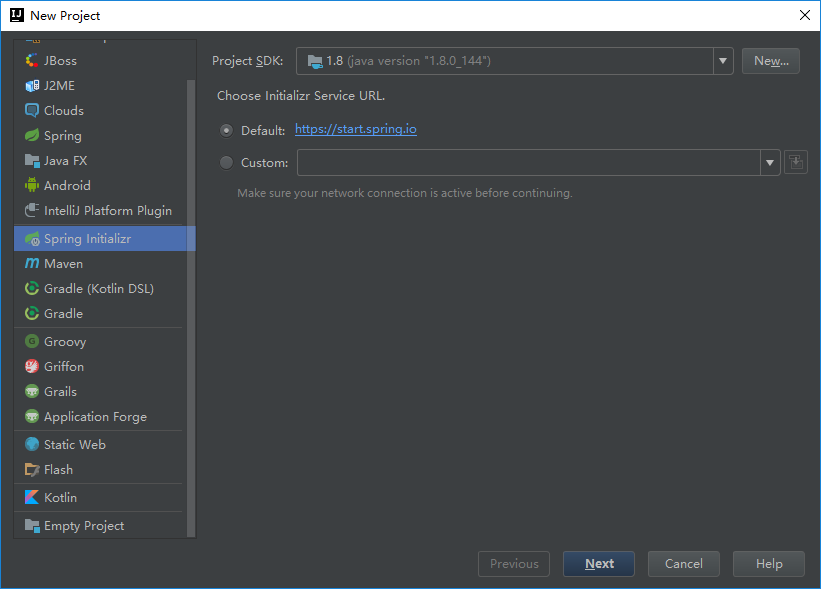
Task: Select Gradle (Kotlin DSL) project type
Action: pos(100,288)
